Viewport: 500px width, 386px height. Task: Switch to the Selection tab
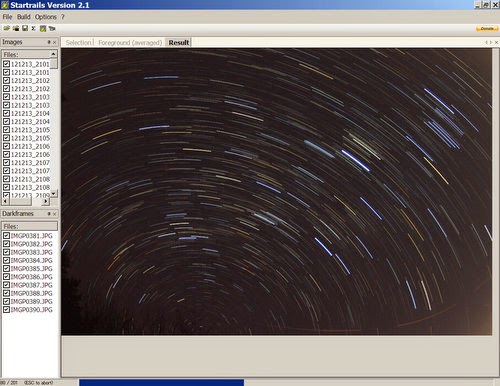point(78,43)
